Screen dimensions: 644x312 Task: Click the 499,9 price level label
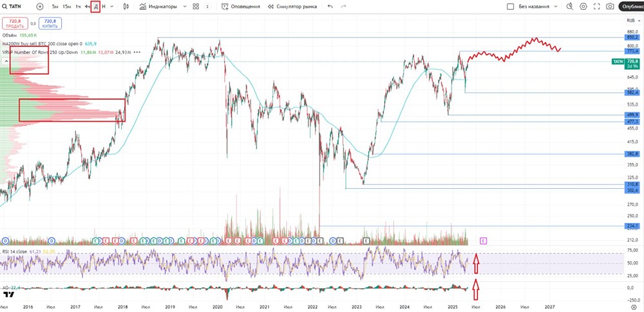pos(632,115)
